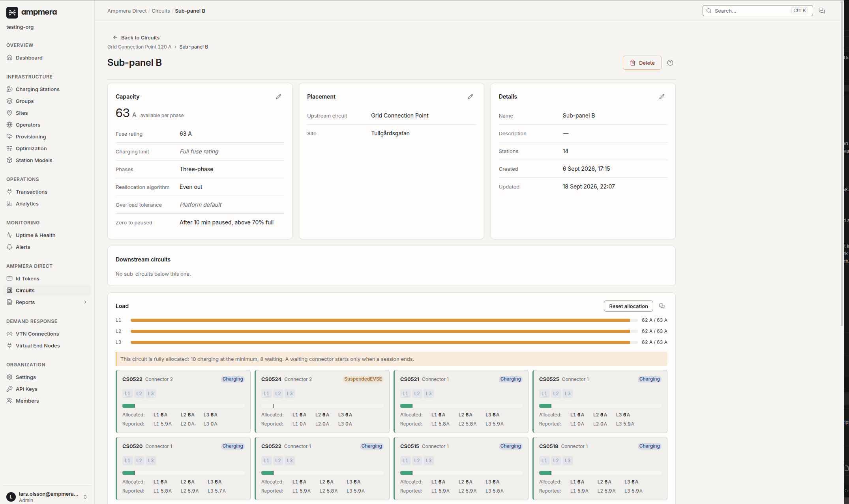Viewport: 849px width, 504px height.
Task: Open Groups in sidebar
Action: tap(47, 101)
